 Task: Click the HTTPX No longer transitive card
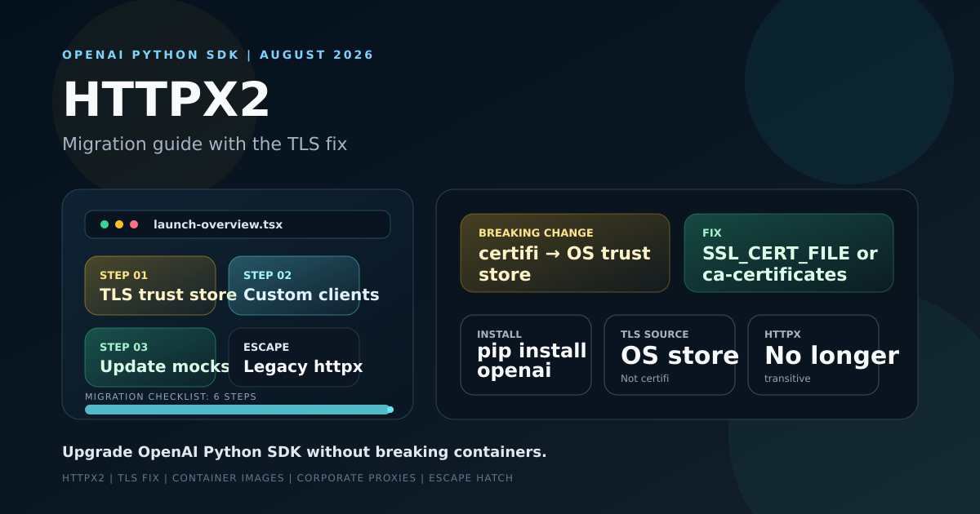point(813,355)
